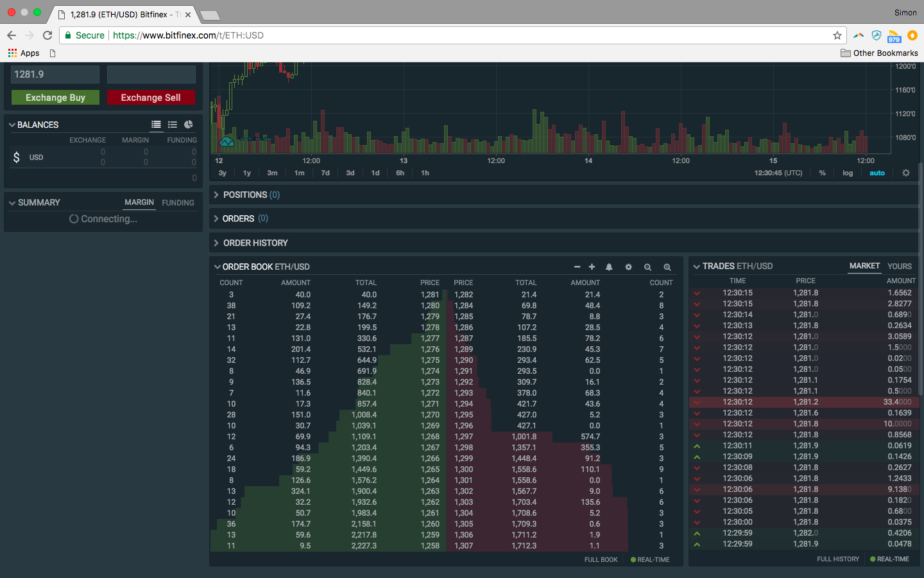Click the colorful arc extension icon
Viewport: 924px width, 578px height.
pos(859,35)
